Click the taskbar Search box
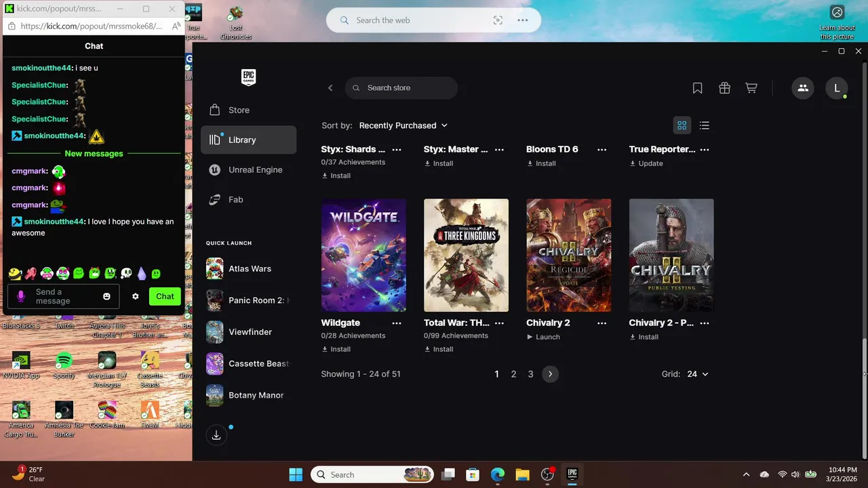868x488 pixels. pyautogui.click(x=372, y=474)
